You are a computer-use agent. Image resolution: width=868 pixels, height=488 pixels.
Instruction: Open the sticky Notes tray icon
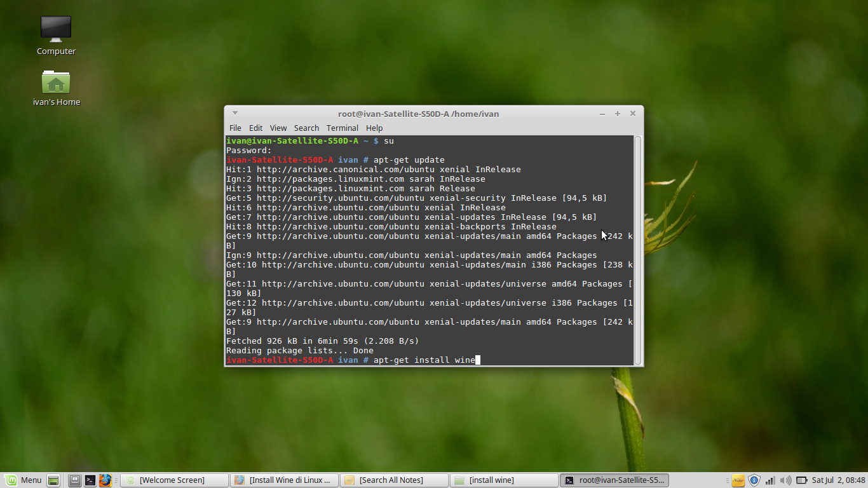point(738,480)
